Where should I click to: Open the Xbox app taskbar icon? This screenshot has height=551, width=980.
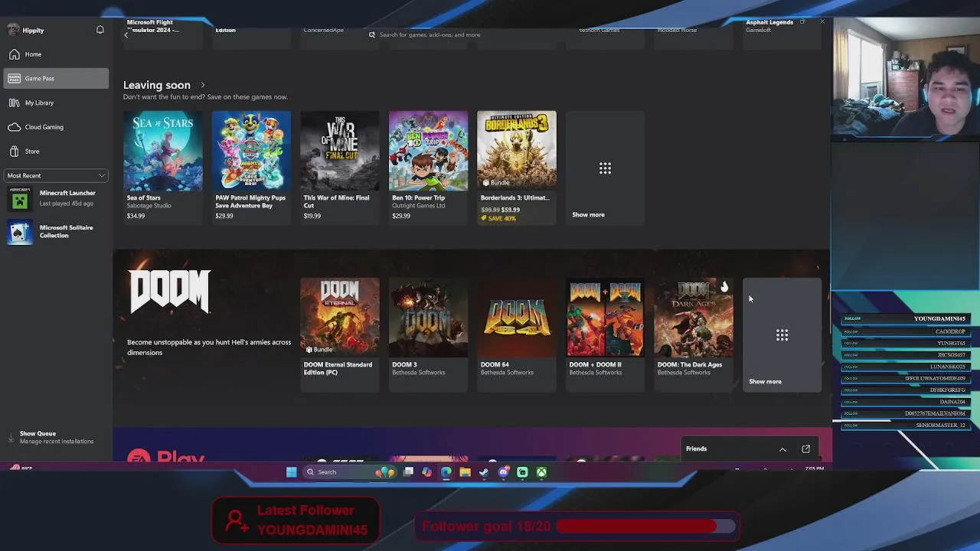pos(541,472)
